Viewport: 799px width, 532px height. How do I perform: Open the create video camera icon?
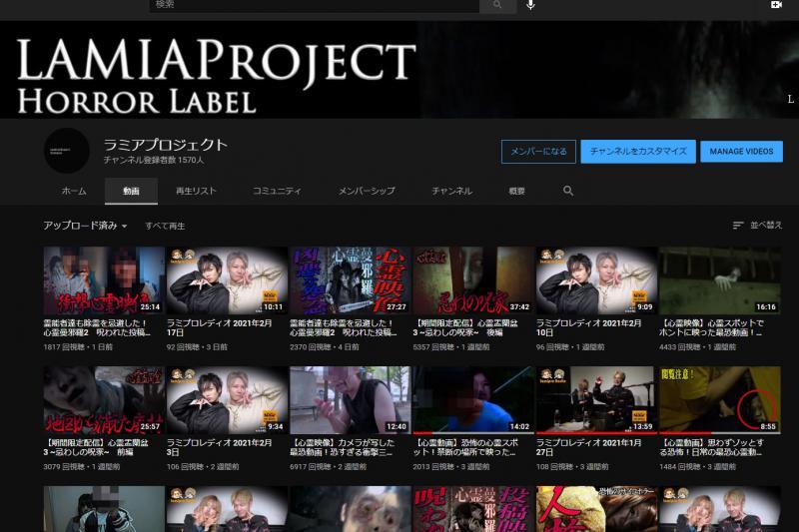(x=776, y=5)
